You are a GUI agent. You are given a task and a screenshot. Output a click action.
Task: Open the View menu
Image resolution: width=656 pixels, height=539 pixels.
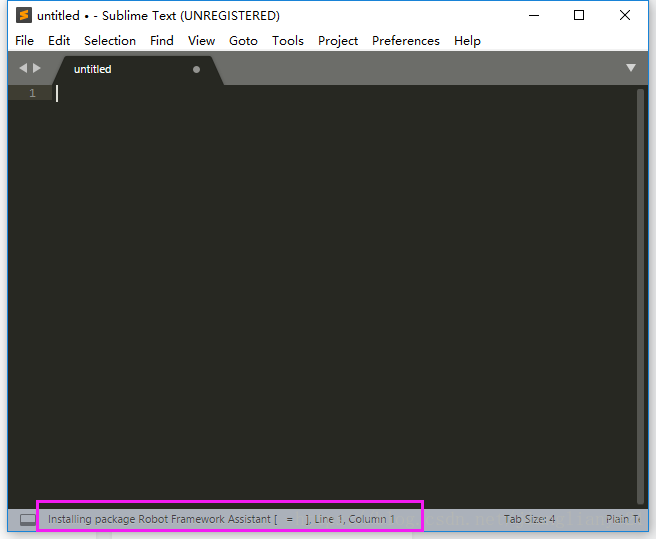pyautogui.click(x=201, y=41)
